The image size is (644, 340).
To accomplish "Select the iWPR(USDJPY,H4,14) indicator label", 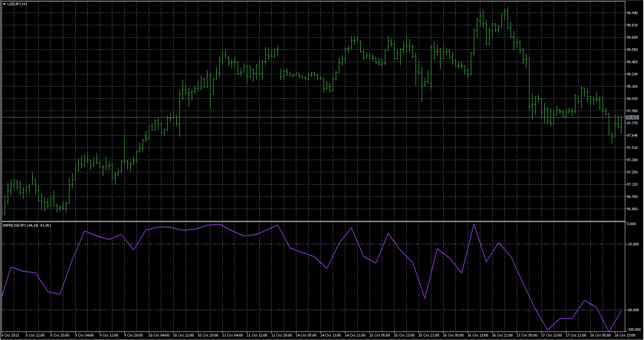I will coord(27,225).
